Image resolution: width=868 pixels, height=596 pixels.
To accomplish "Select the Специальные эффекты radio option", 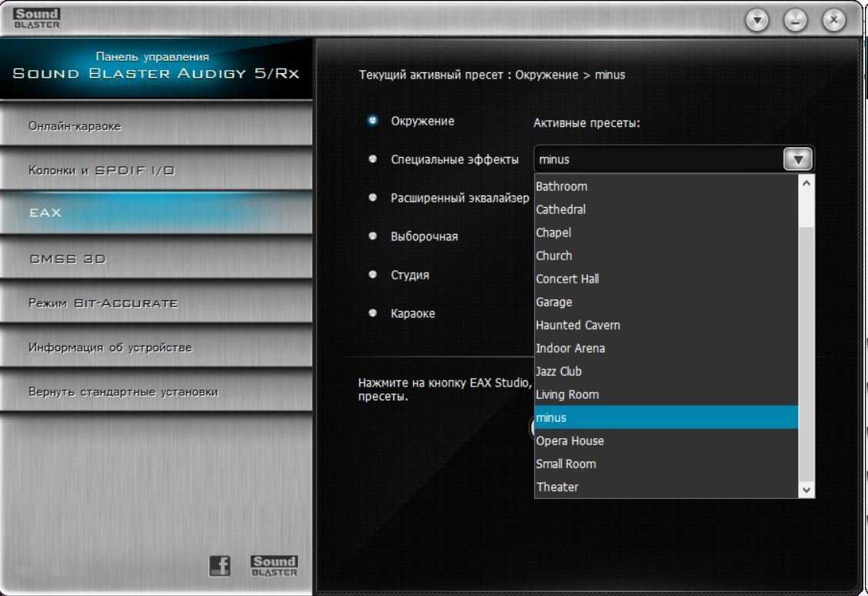I will click(x=373, y=159).
